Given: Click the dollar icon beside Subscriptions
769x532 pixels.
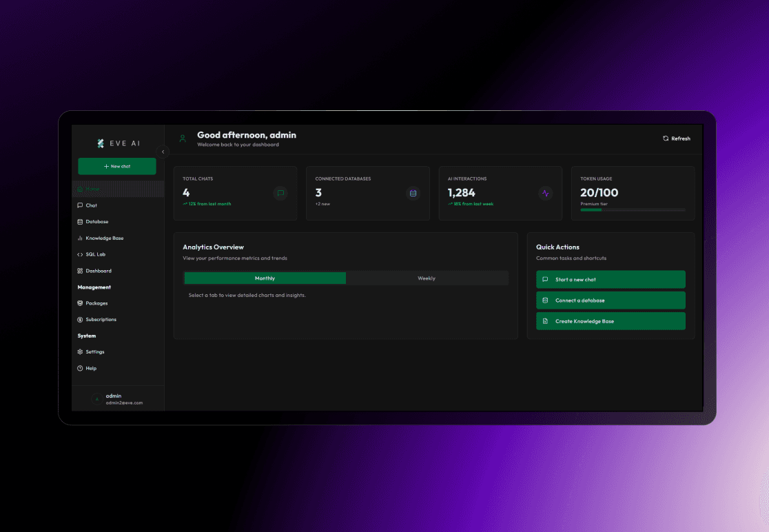Looking at the screenshot, I should (x=80, y=319).
